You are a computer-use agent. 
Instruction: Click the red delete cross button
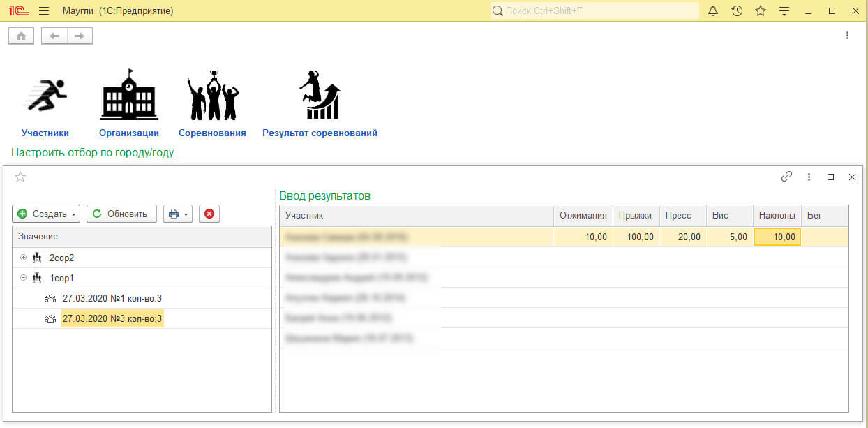pos(209,214)
